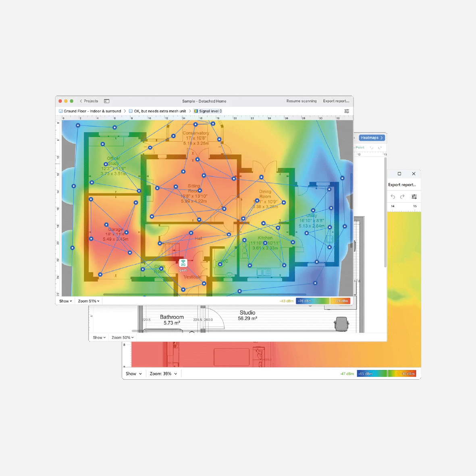Open Export report in the front window
Image resolution: width=476 pixels, height=476 pixels.
(x=336, y=101)
